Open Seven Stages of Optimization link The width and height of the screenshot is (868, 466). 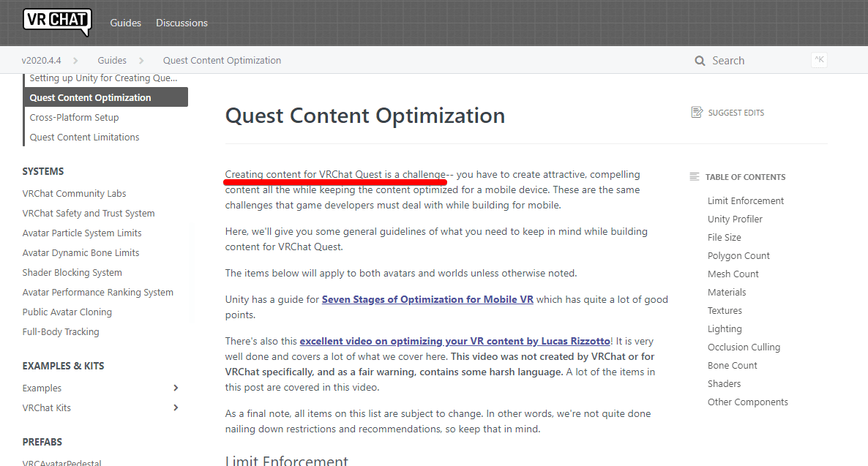427,299
